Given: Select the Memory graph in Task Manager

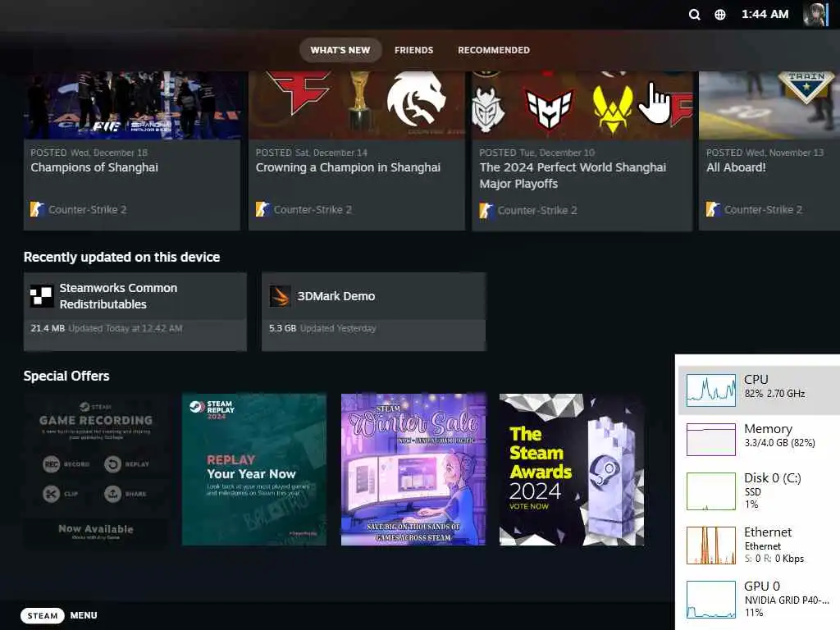Looking at the screenshot, I should 711,440.
